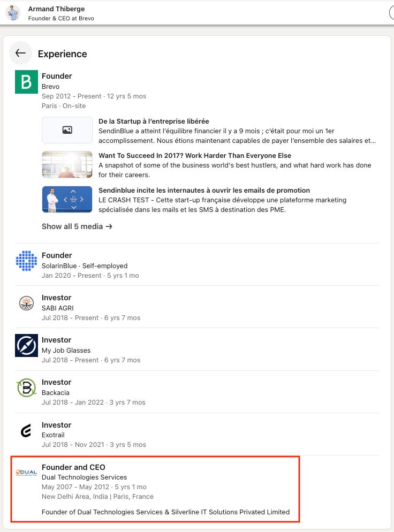Screen dimensions: 394x532
Task: Select Dual Technologies Services company name
Action: click(84, 477)
